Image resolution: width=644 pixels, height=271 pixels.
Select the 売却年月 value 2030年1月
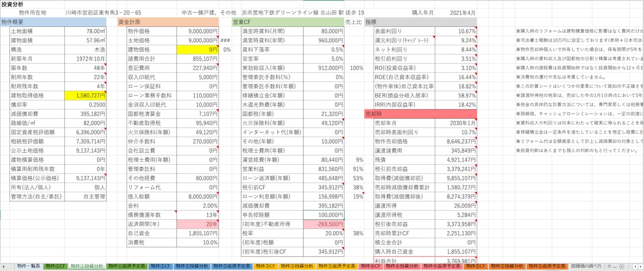456,123
